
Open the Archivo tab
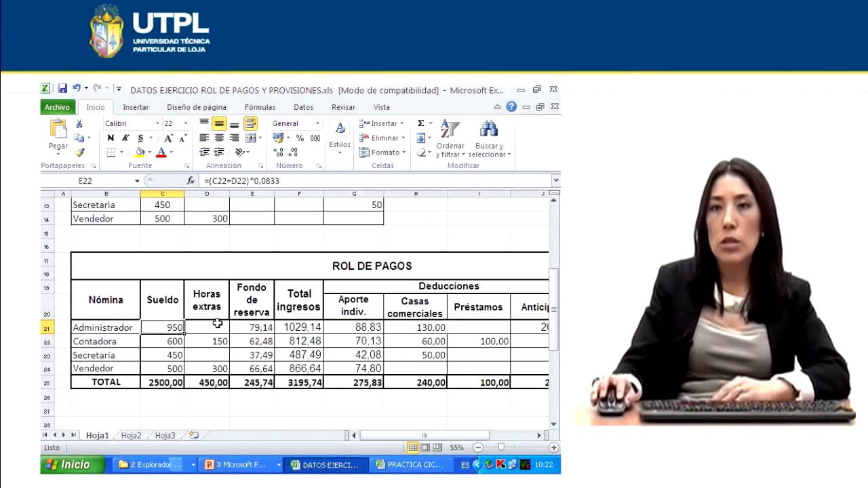coord(58,107)
